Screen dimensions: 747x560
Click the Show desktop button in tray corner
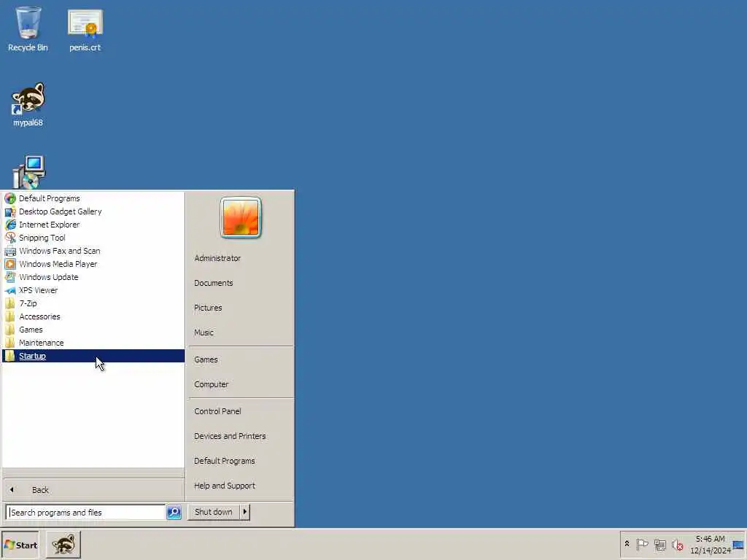tap(738, 544)
